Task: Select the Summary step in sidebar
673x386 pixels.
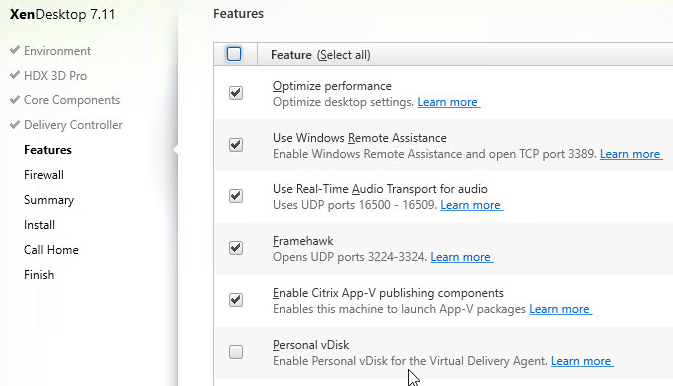Action: click(49, 200)
